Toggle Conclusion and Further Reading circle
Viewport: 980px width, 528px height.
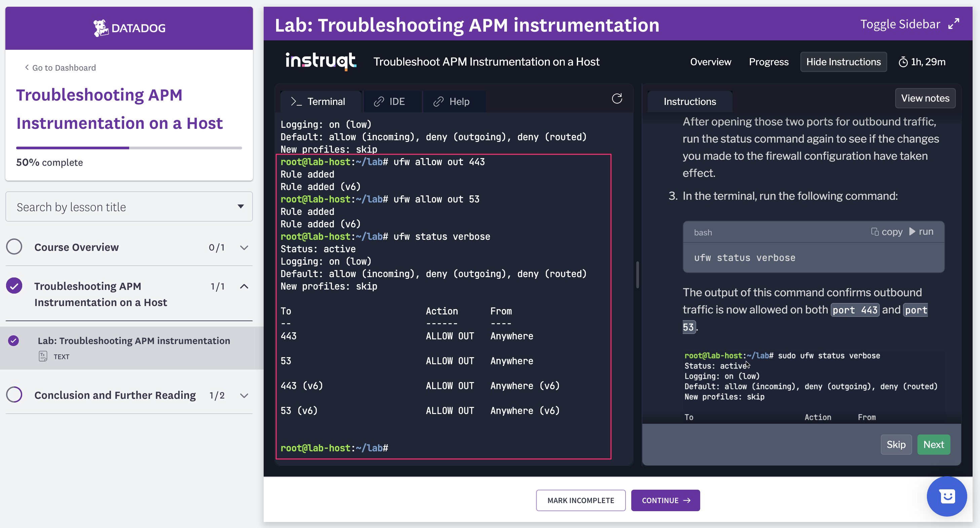[14, 394]
